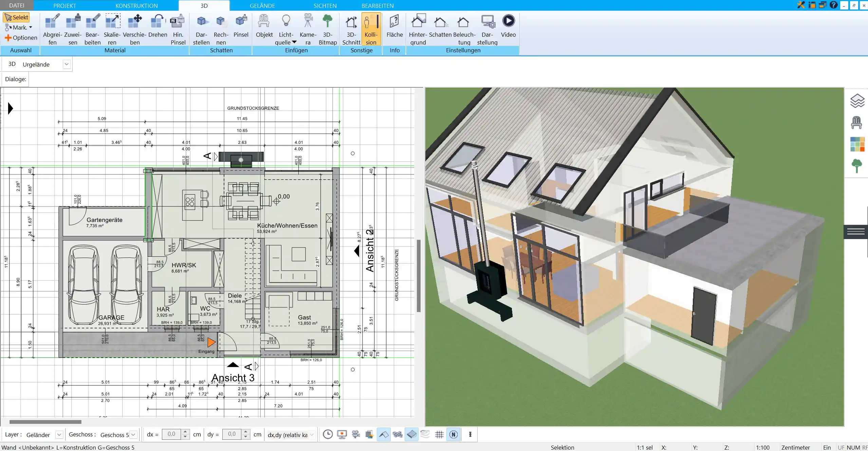Activate the Selekt tool
Image resolution: width=868 pixels, height=451 pixels.
click(16, 17)
